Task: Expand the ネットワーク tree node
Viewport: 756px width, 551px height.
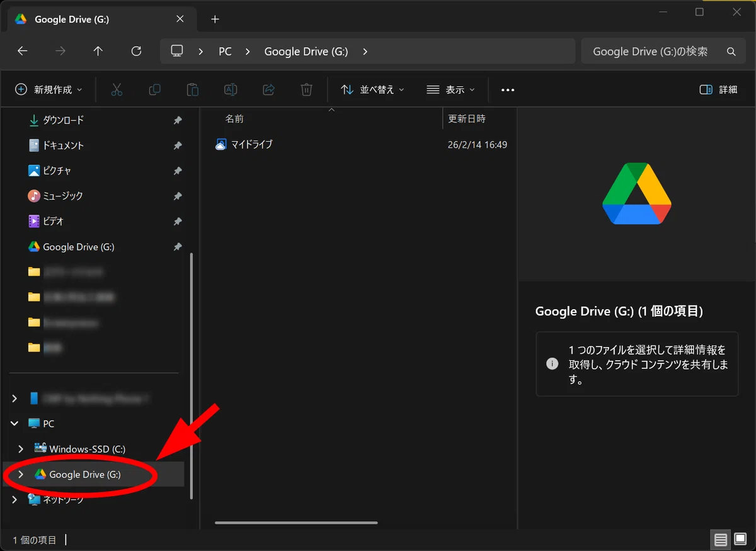Action: (14, 499)
